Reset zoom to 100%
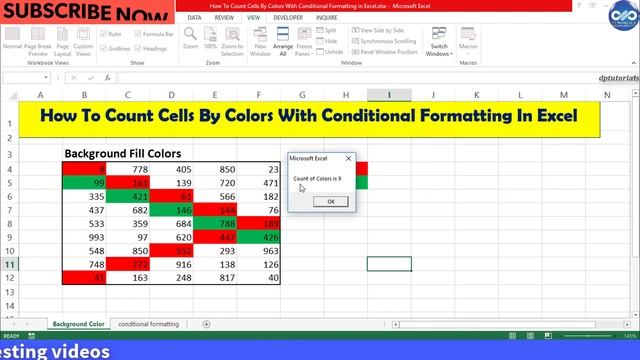Viewport: 640px width, 360px height. [x=211, y=38]
